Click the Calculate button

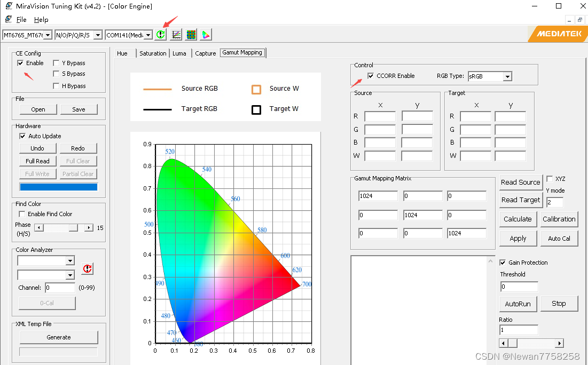[x=518, y=219]
